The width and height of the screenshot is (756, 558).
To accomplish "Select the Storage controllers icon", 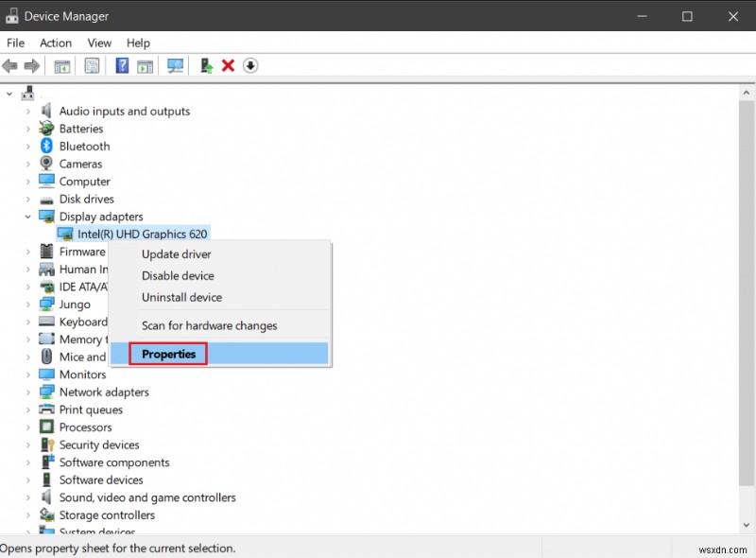I will (x=46, y=514).
